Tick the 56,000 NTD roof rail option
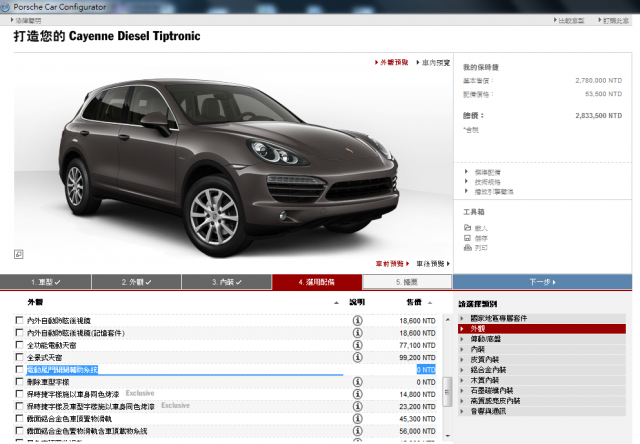 coord(19,431)
